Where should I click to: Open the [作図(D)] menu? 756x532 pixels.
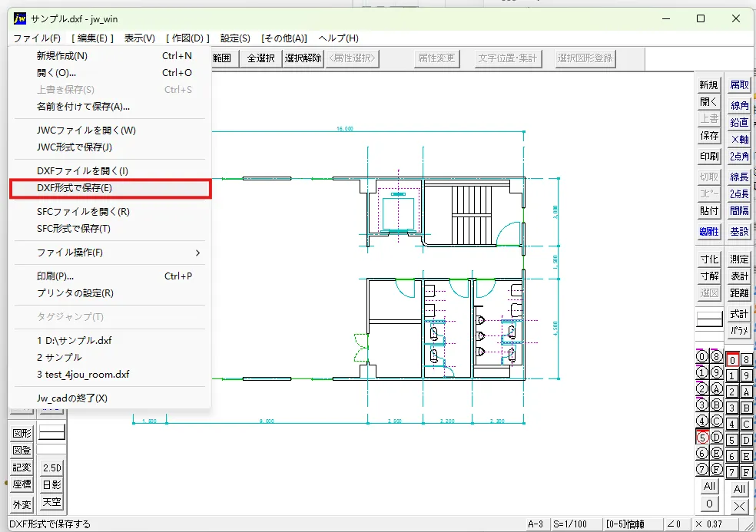pyautogui.click(x=188, y=38)
